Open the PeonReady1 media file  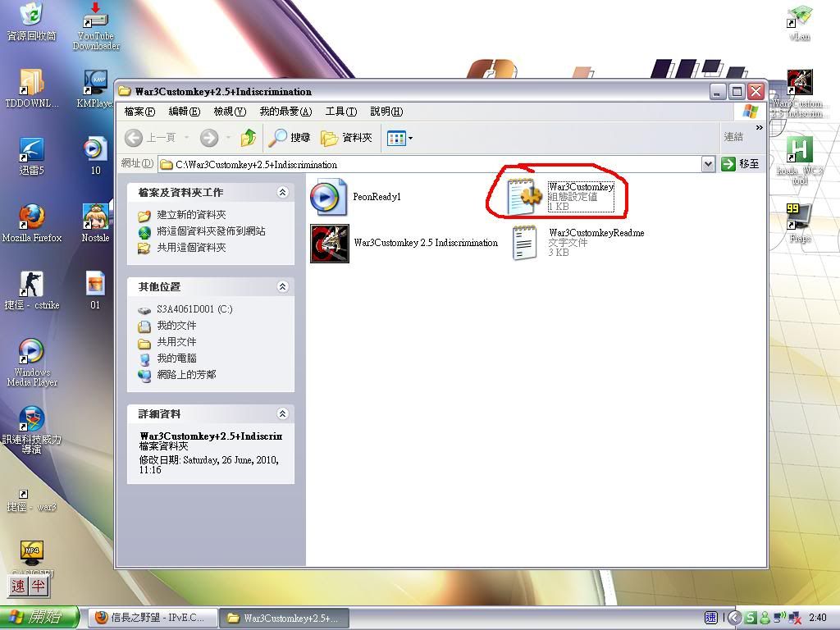tap(329, 197)
